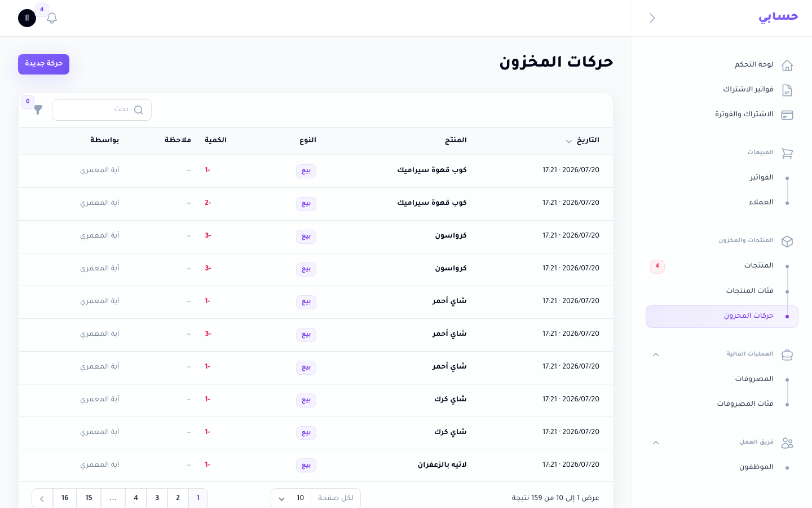This screenshot has height=508, width=812.
Task: Open الفواتير under sales
Action: [761, 178]
